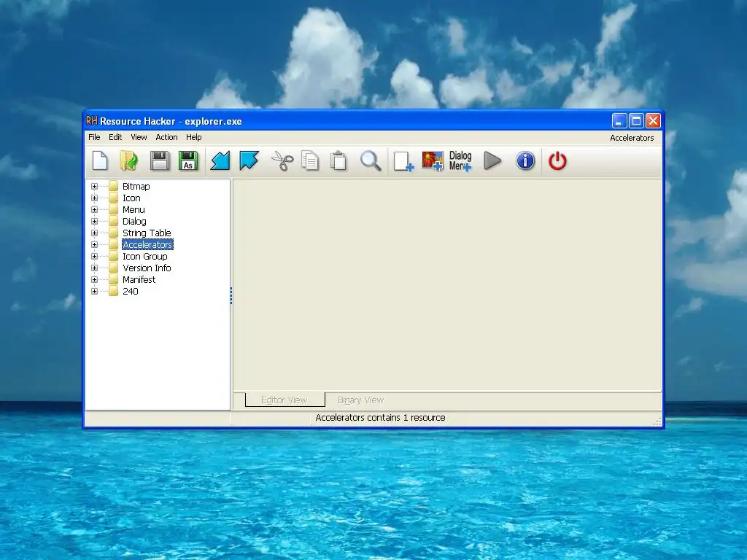Open the File menu
This screenshot has width=747, height=560.
coord(94,137)
